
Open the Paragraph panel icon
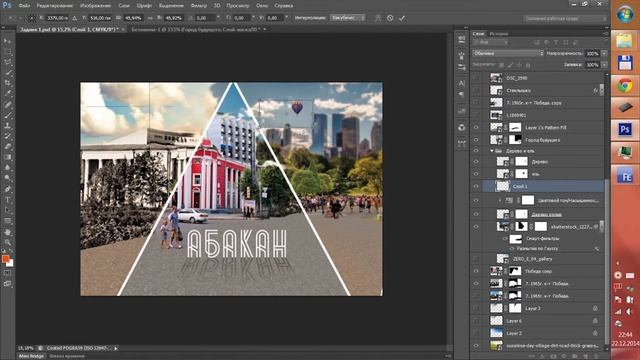click(462, 95)
